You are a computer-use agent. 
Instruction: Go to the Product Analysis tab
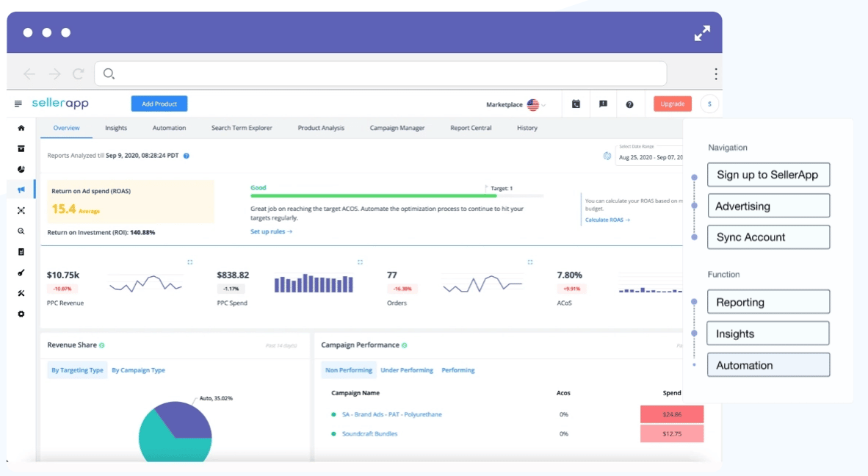[321, 128]
